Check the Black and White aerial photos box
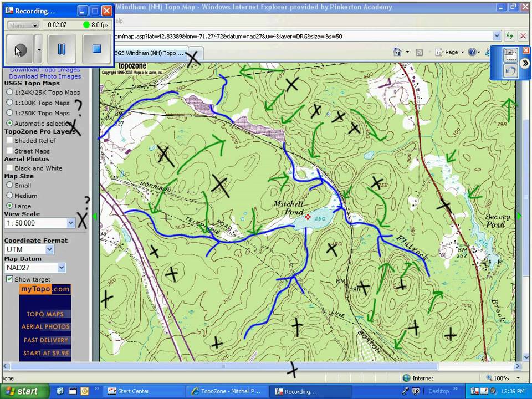This screenshot has width=532, height=399. tap(9, 167)
